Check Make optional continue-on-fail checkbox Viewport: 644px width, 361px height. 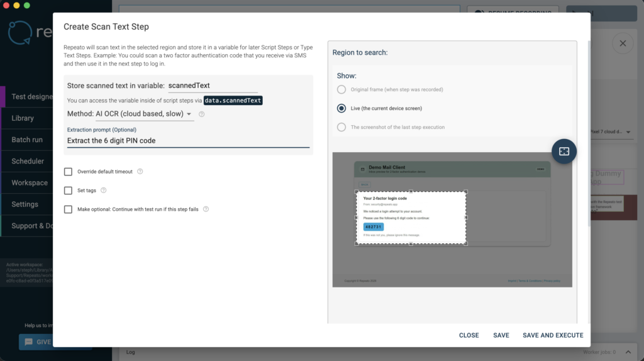pos(69,209)
